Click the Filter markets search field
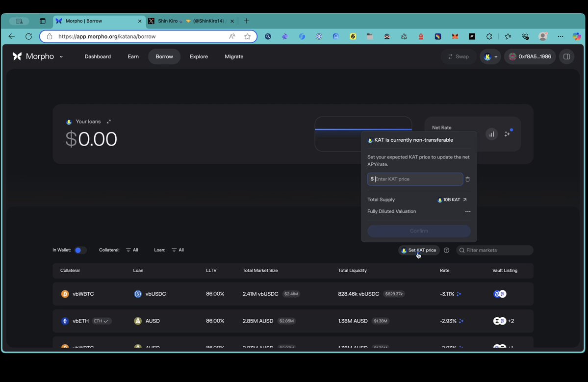The image size is (588, 382). pyautogui.click(x=495, y=250)
